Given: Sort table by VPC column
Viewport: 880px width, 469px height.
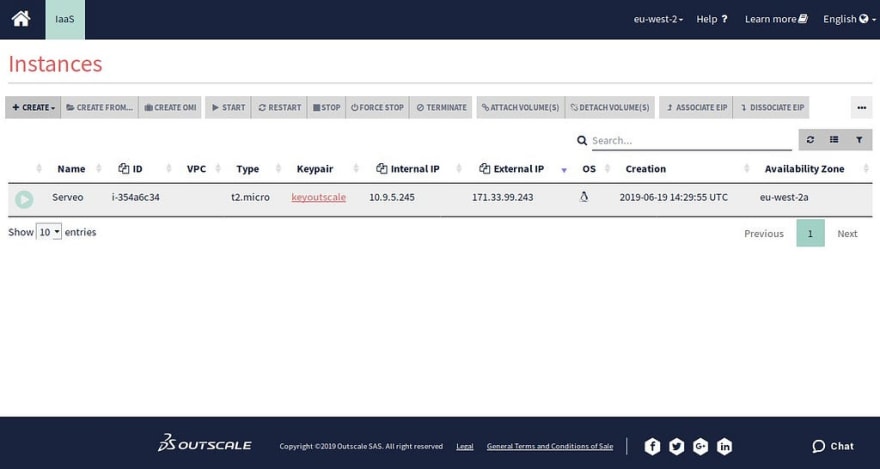Looking at the screenshot, I should pos(196,169).
